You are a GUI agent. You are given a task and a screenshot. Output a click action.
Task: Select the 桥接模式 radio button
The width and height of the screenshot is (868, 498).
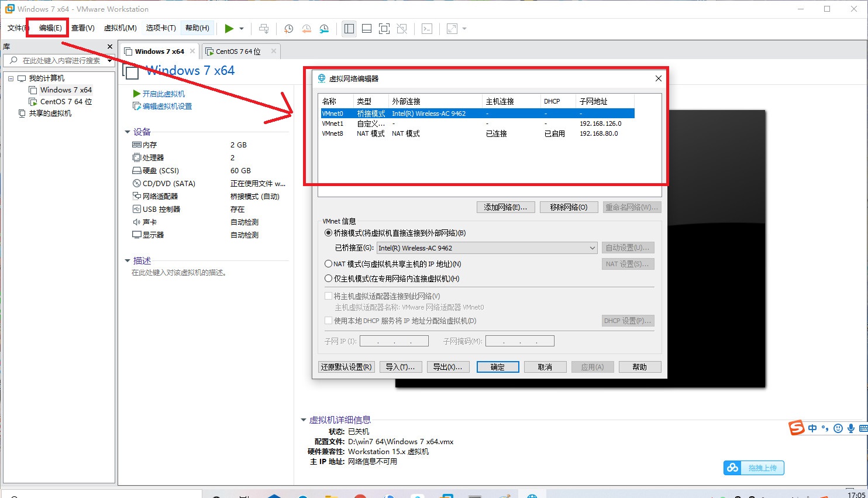tap(329, 233)
